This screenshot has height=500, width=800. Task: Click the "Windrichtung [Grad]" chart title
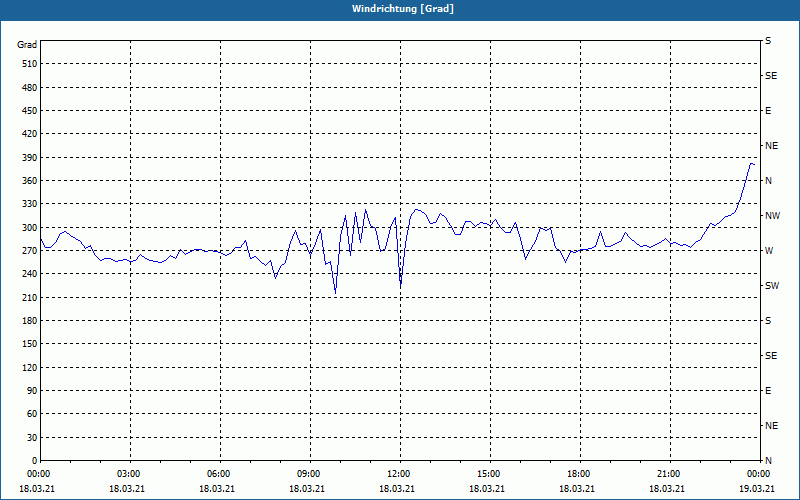403,9
